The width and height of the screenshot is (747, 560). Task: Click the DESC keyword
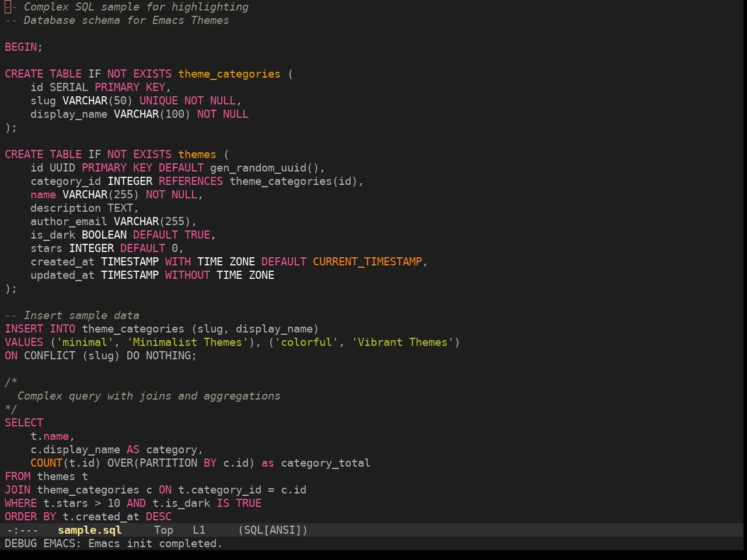(x=159, y=517)
